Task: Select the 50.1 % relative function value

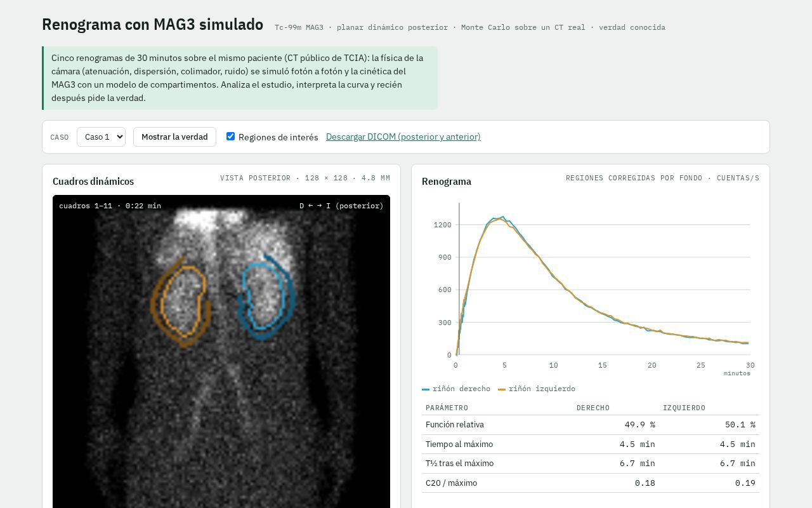Action: (740, 425)
